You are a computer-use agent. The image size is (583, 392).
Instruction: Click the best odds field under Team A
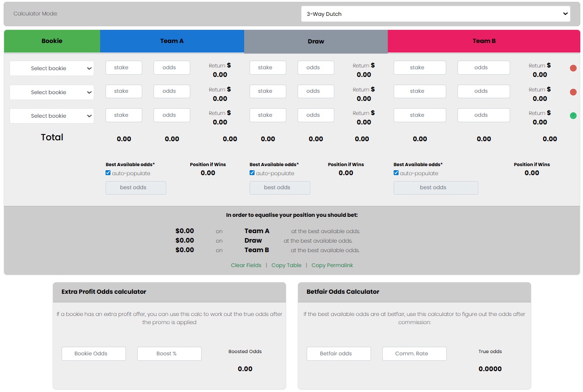click(x=135, y=187)
